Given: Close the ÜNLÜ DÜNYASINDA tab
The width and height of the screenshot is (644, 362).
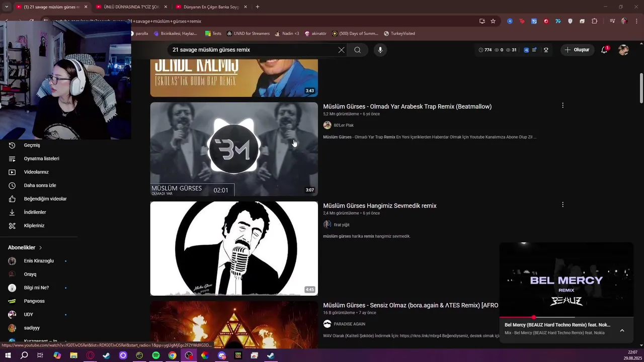Looking at the screenshot, I should tap(166, 7).
